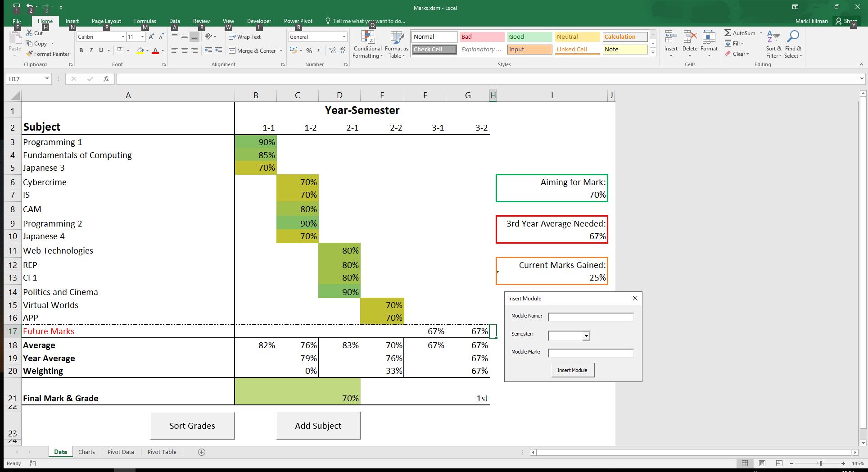Image resolution: width=868 pixels, height=472 pixels.
Task: Click the Bold formatting icon
Action: coord(81,50)
